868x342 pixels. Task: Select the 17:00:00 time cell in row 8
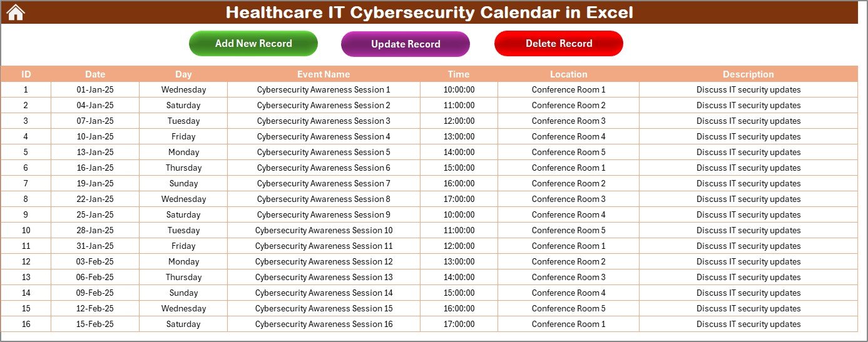click(x=459, y=199)
